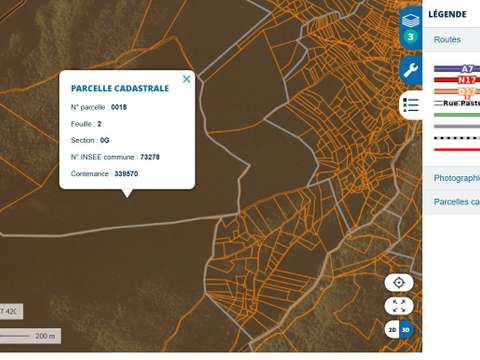The width and height of the screenshot is (480, 360).
Task: Select Section 0G text
Action: 90,140
